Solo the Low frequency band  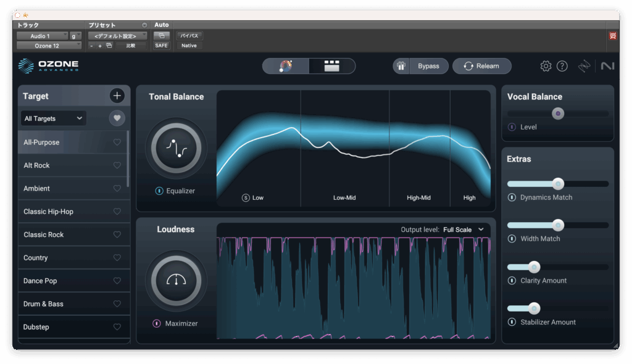(x=246, y=198)
